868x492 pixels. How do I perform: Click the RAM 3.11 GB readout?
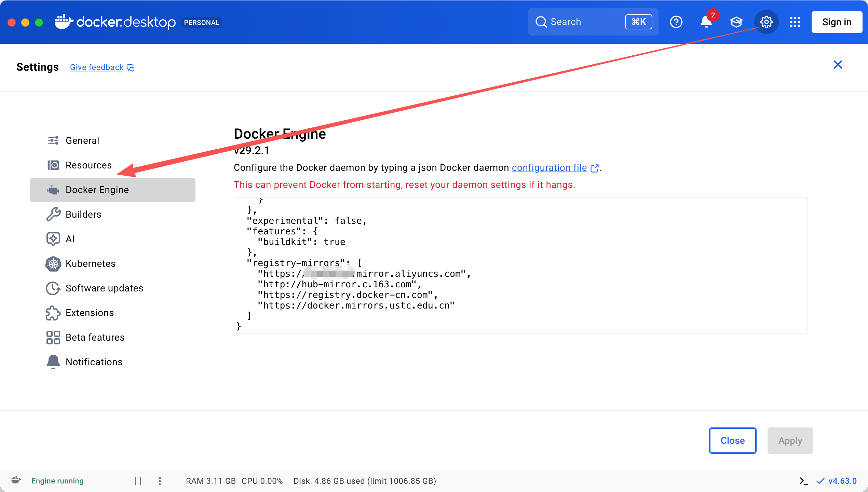click(211, 481)
